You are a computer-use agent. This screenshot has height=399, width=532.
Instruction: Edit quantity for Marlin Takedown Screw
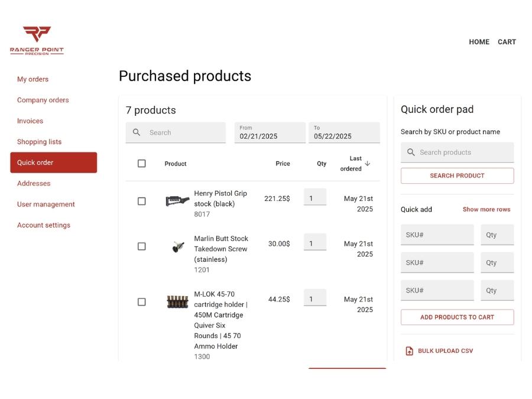[315, 242]
